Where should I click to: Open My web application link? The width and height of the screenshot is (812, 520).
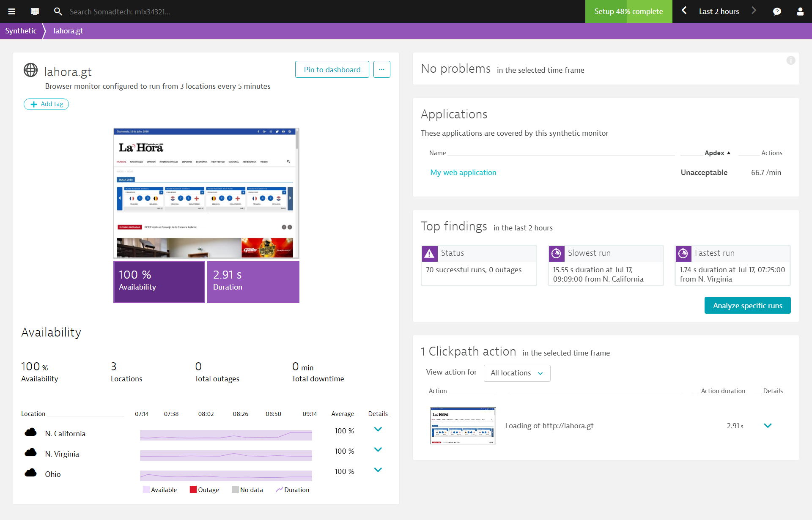point(463,172)
